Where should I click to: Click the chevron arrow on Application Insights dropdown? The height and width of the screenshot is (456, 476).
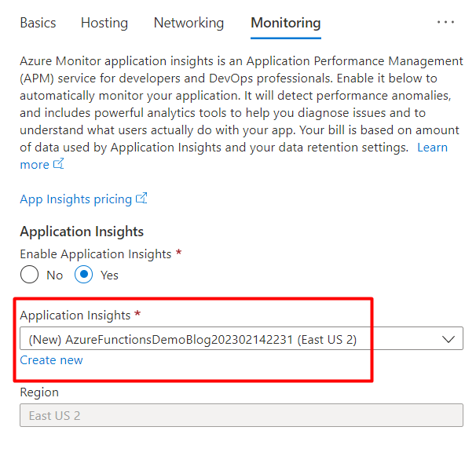[449, 339]
